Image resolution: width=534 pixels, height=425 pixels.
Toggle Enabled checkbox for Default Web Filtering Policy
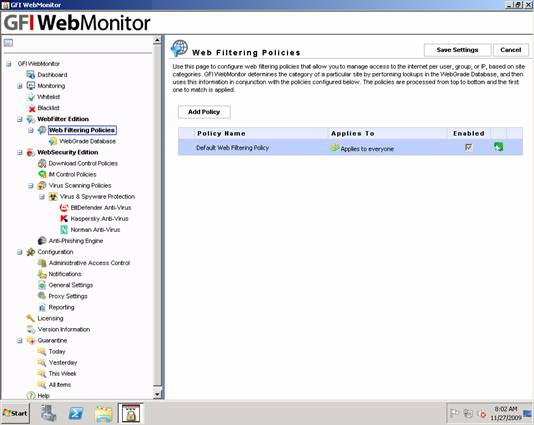[x=469, y=147]
